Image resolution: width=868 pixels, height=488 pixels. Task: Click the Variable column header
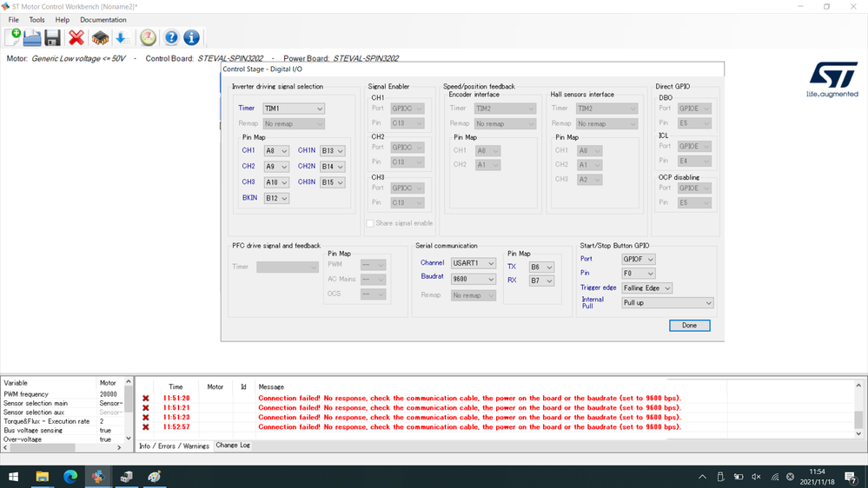pos(16,383)
